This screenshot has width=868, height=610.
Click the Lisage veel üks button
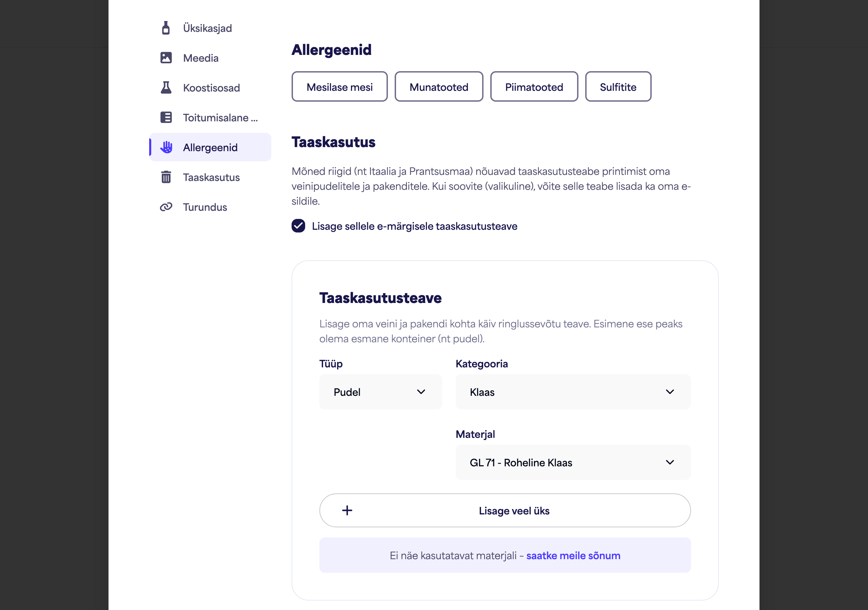coord(505,511)
